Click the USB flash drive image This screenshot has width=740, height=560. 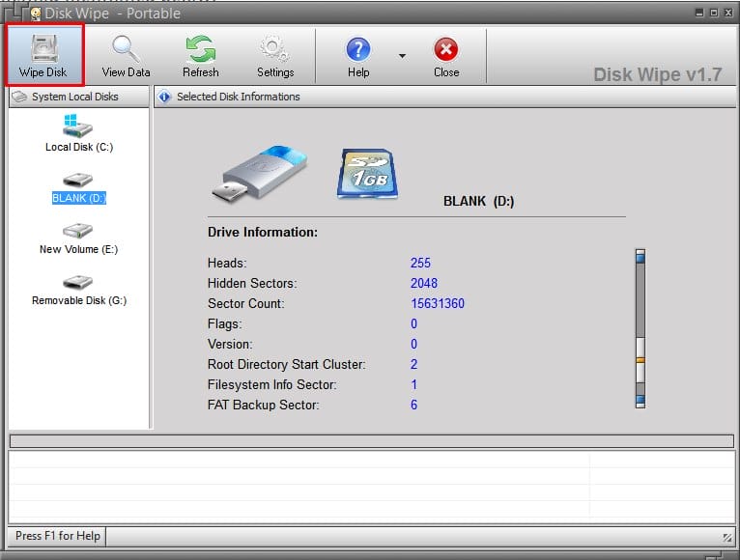pyautogui.click(x=260, y=173)
